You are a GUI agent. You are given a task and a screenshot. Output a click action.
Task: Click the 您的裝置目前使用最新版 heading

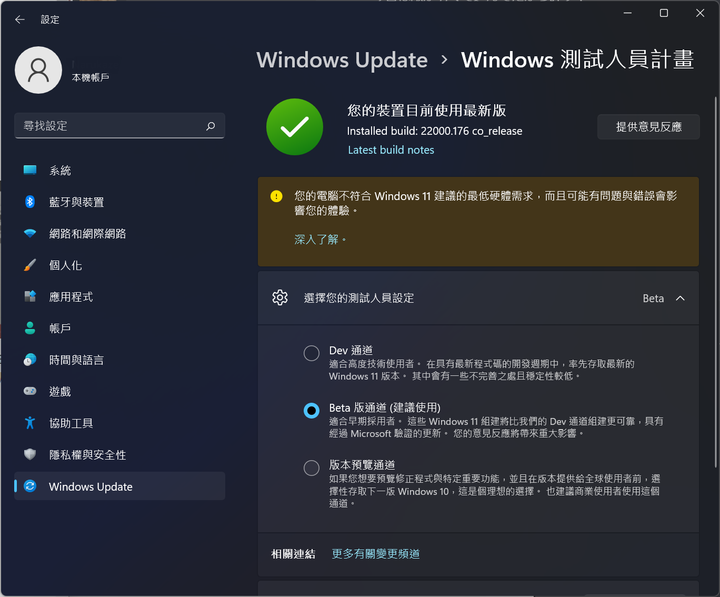pyautogui.click(x=427, y=110)
